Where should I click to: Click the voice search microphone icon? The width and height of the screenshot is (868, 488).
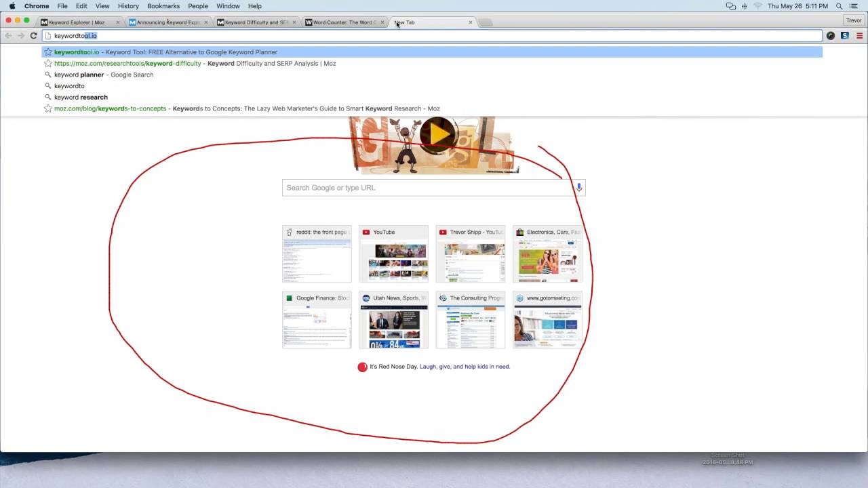click(578, 188)
